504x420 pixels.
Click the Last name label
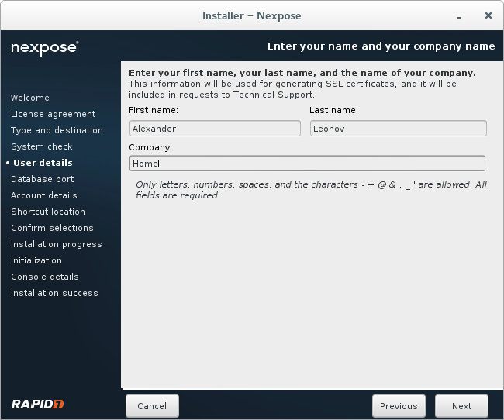(333, 110)
